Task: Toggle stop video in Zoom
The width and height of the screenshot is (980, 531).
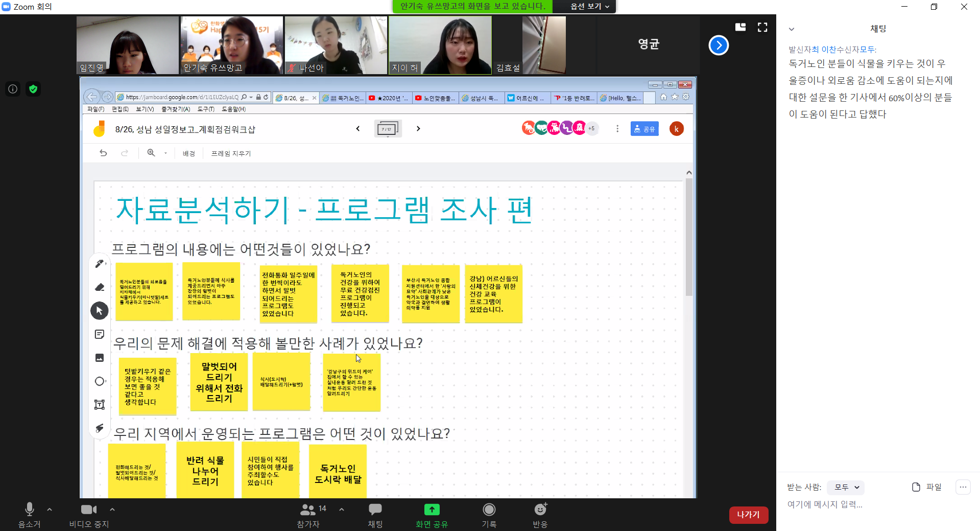Action: [x=89, y=515]
